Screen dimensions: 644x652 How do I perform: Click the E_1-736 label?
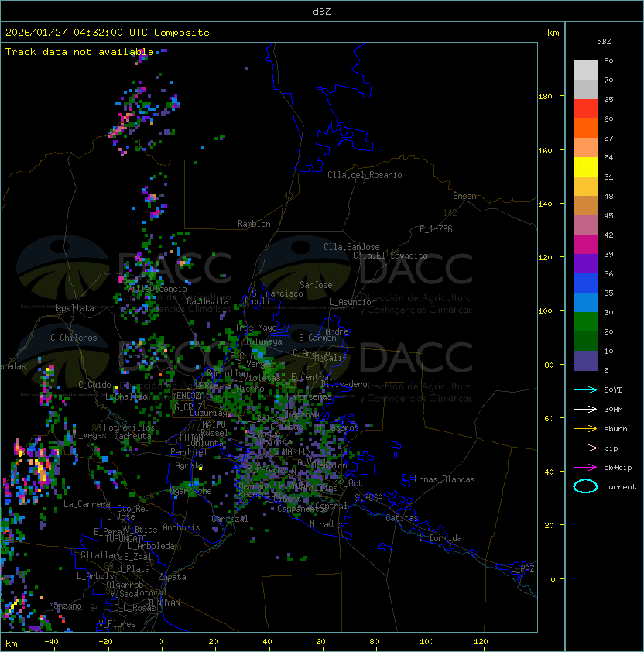(436, 229)
